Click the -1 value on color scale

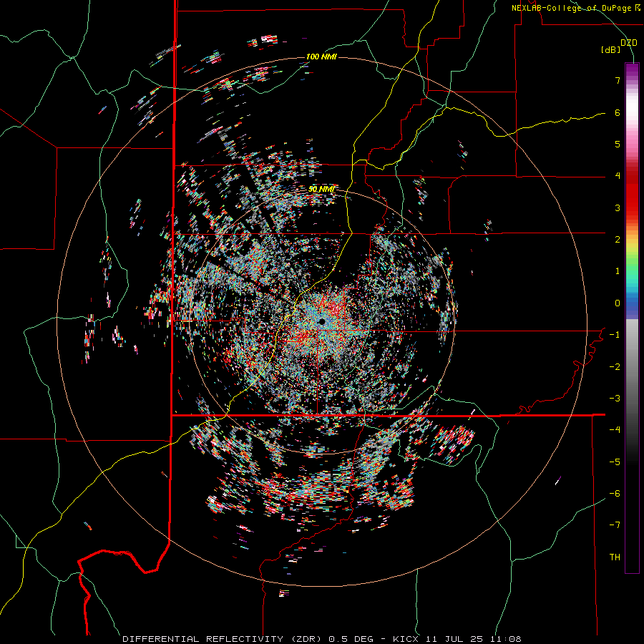[x=615, y=335]
